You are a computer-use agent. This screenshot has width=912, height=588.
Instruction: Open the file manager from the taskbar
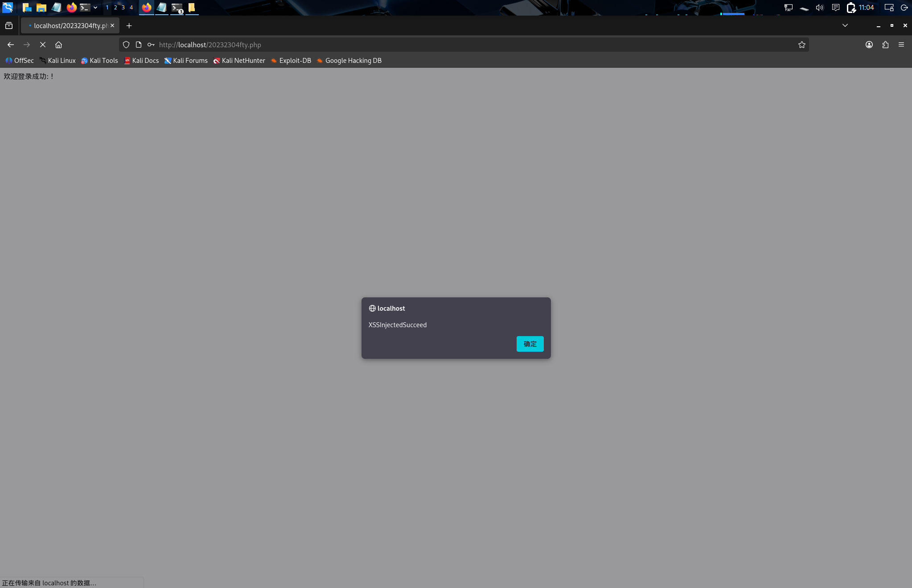click(x=42, y=7)
